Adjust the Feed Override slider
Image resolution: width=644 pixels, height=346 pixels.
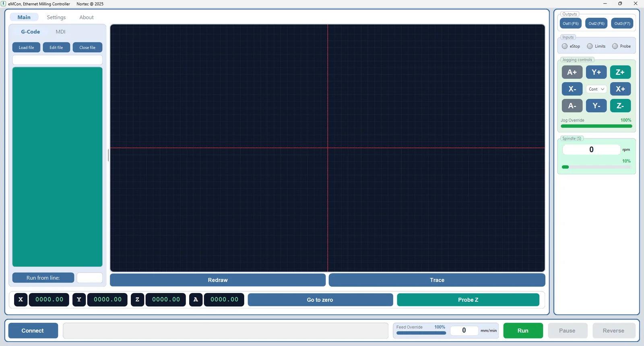[421, 333]
